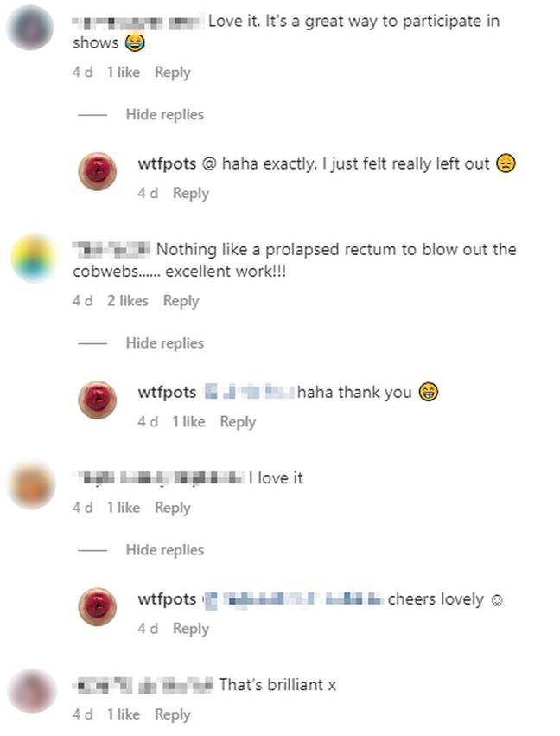Reply to the 'That's brilliant x' comment
This screenshot has height=736, width=560.
pyautogui.click(x=173, y=715)
